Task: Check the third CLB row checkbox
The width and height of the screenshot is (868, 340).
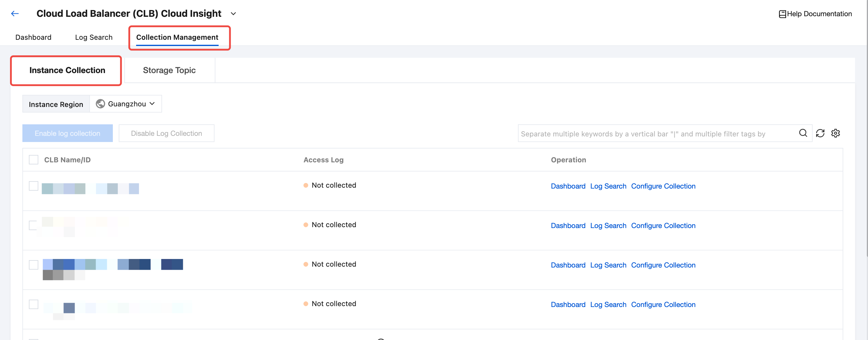Action: click(33, 265)
